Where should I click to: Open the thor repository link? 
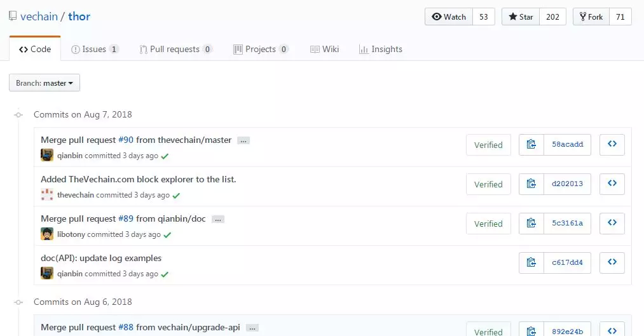pyautogui.click(x=79, y=17)
